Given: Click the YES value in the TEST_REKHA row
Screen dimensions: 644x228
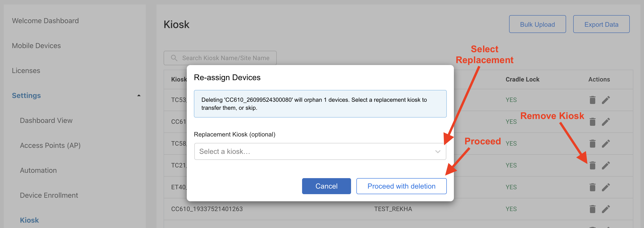Looking at the screenshot, I should pos(511,209).
